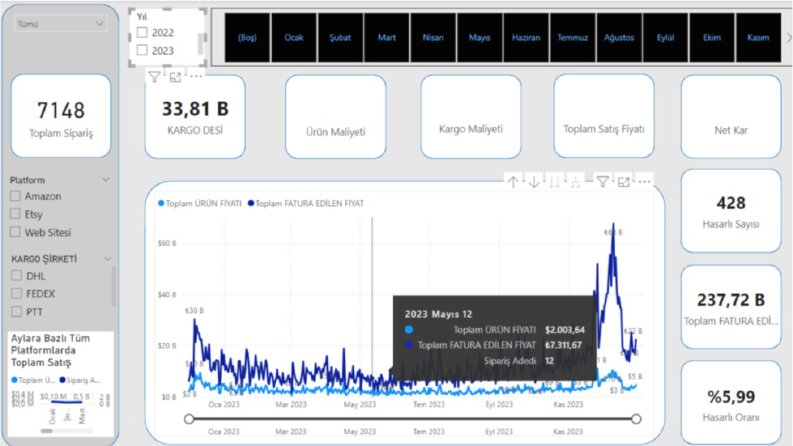Check the Etsy platform box
This screenshot has height=446, width=793.
(x=15, y=213)
